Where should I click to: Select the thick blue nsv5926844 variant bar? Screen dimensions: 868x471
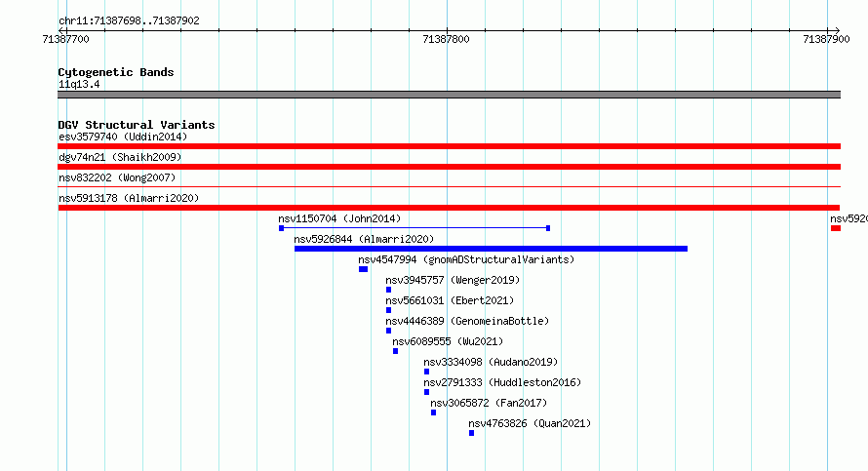491,249
